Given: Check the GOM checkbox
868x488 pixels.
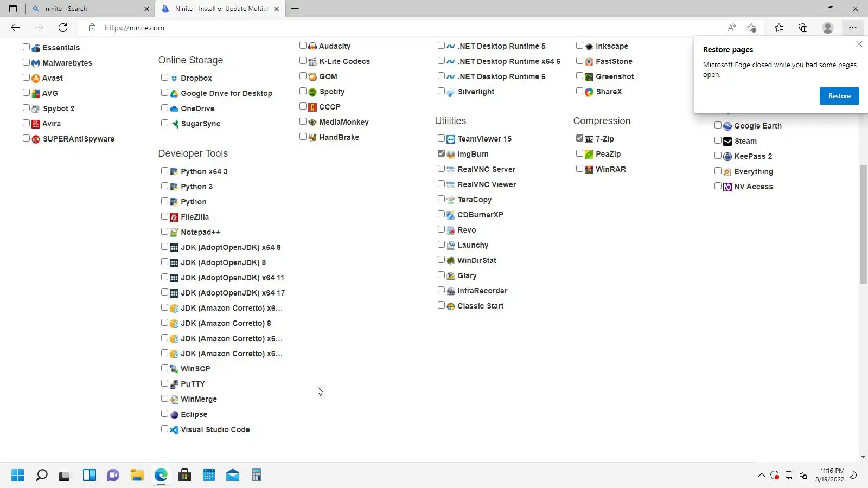Looking at the screenshot, I should (x=303, y=76).
